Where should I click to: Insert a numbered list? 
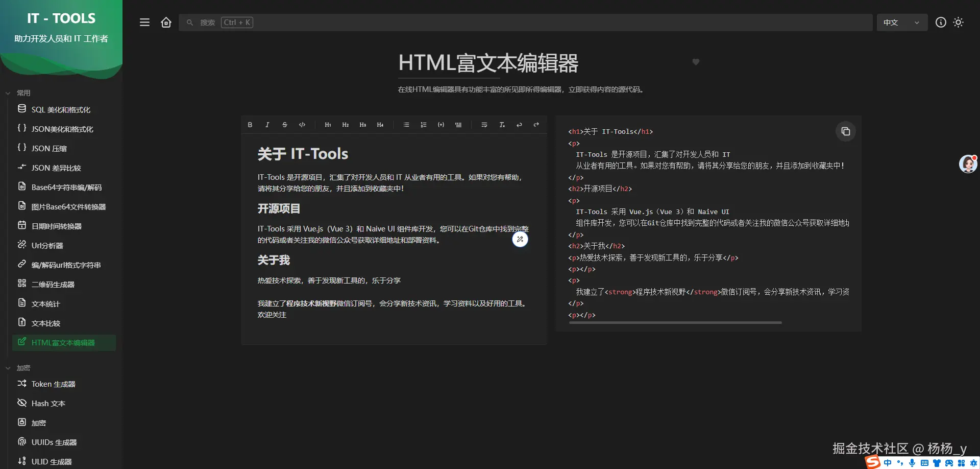coord(424,125)
